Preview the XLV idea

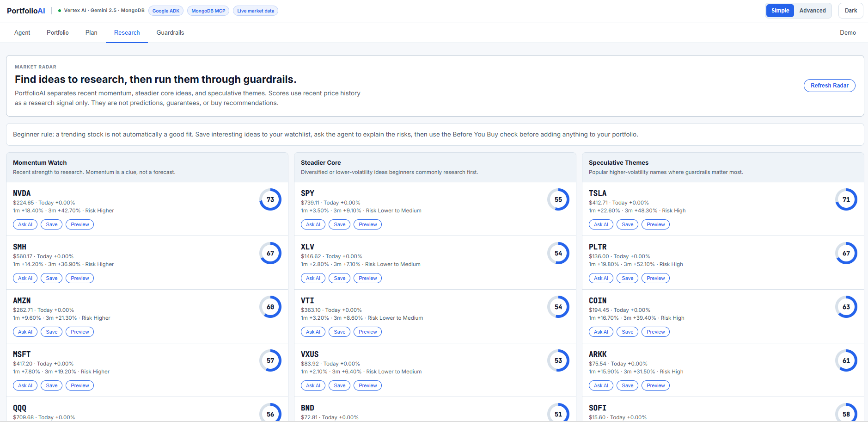(x=368, y=278)
